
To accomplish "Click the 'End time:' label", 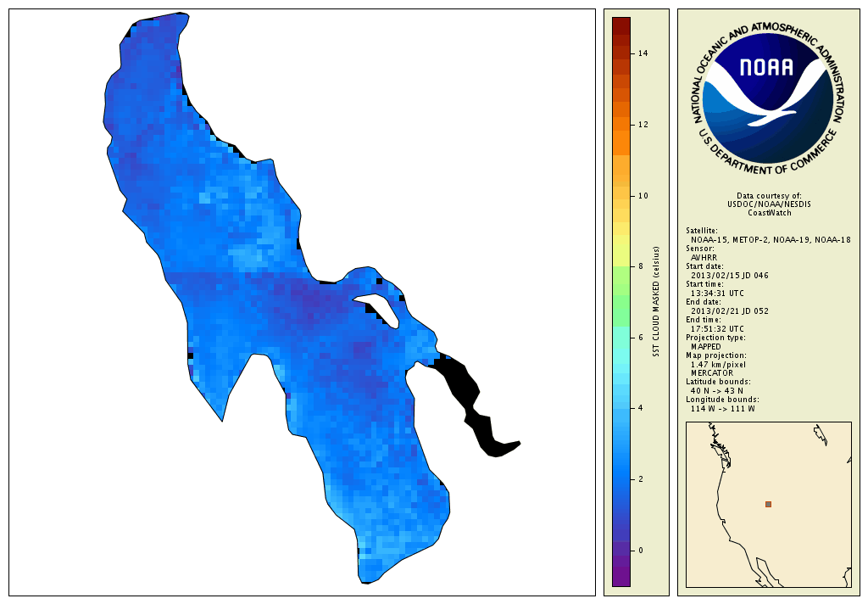I will 703,320.
